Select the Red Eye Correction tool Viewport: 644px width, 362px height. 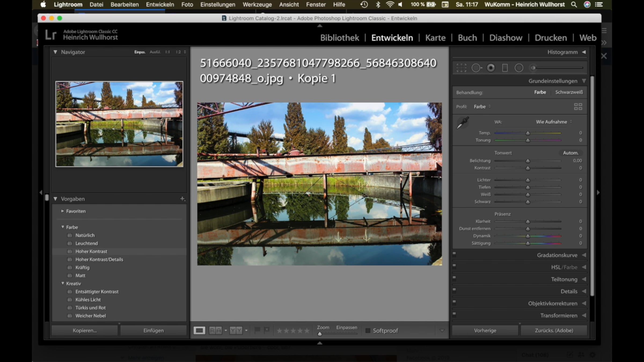[x=491, y=68]
